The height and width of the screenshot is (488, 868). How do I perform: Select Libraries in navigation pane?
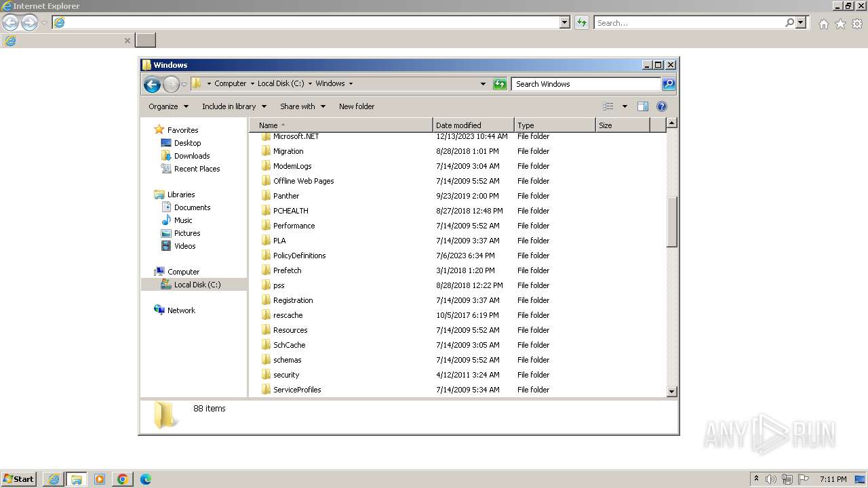pyautogui.click(x=181, y=195)
